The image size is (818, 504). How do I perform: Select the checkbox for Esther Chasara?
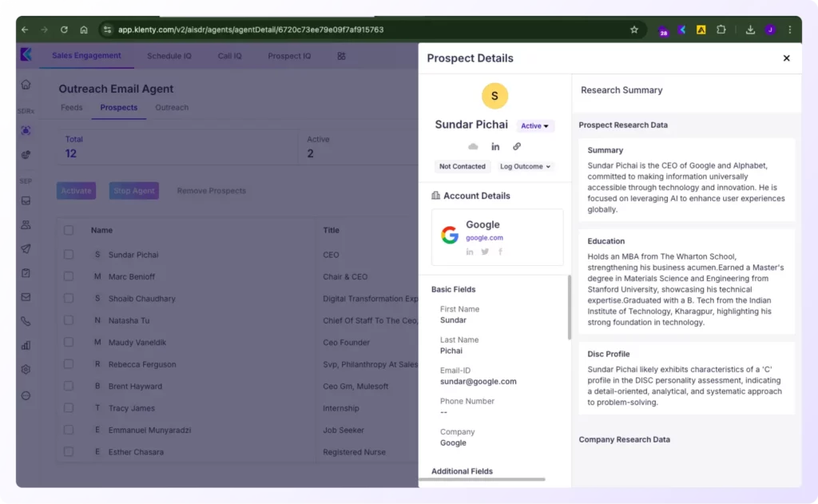click(x=69, y=452)
